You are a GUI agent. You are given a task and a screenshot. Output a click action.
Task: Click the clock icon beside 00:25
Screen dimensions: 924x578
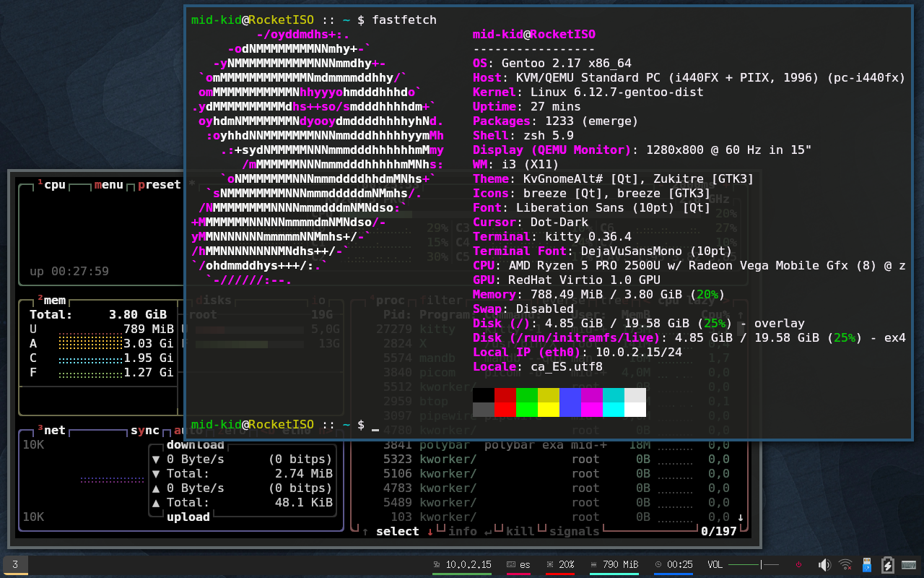tap(658, 564)
